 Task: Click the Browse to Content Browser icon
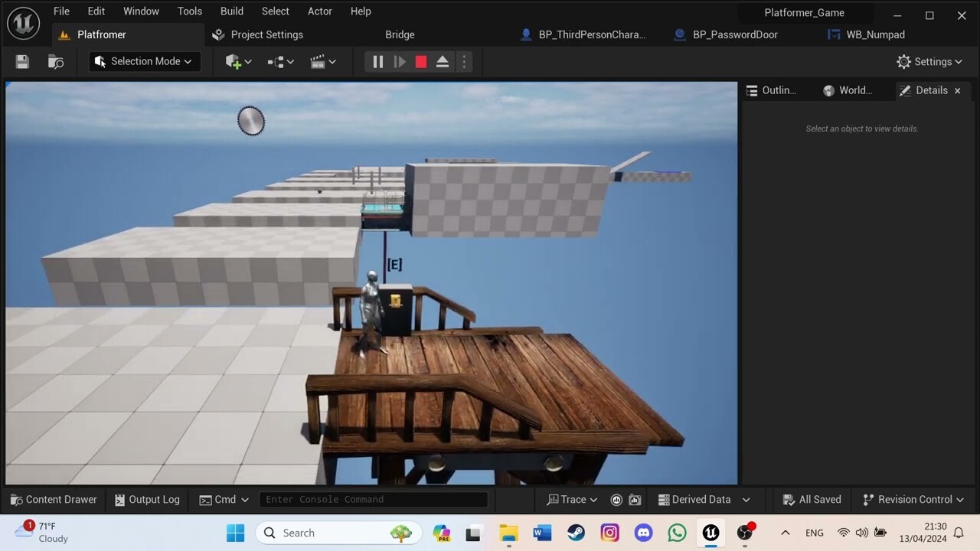pos(55,61)
